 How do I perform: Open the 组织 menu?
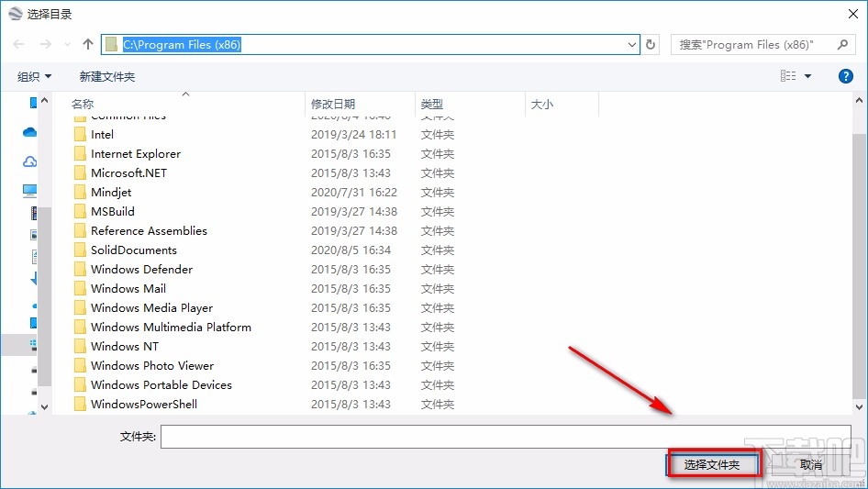(x=34, y=76)
